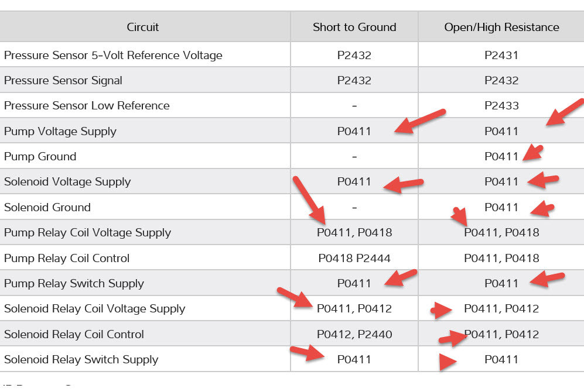584x392 pixels.
Task: Click Pump Relay Coil Voltage Supply label
Action: (x=87, y=233)
